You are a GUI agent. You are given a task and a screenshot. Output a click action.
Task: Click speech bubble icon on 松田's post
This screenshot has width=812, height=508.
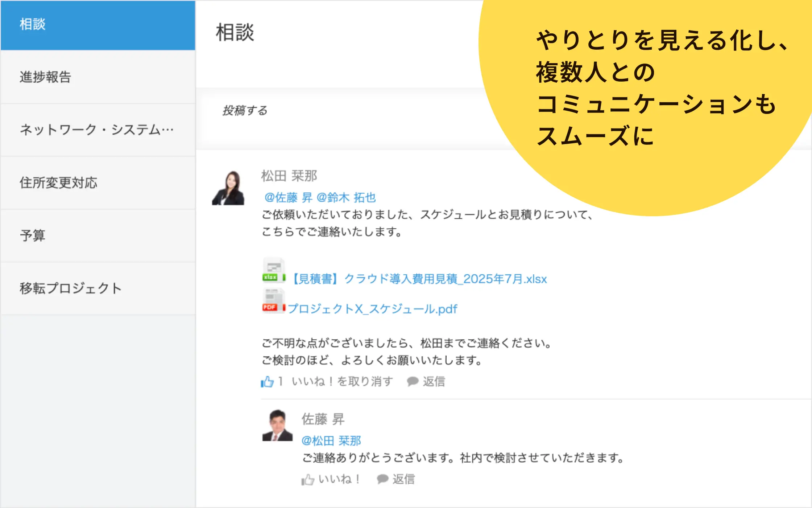413,381
